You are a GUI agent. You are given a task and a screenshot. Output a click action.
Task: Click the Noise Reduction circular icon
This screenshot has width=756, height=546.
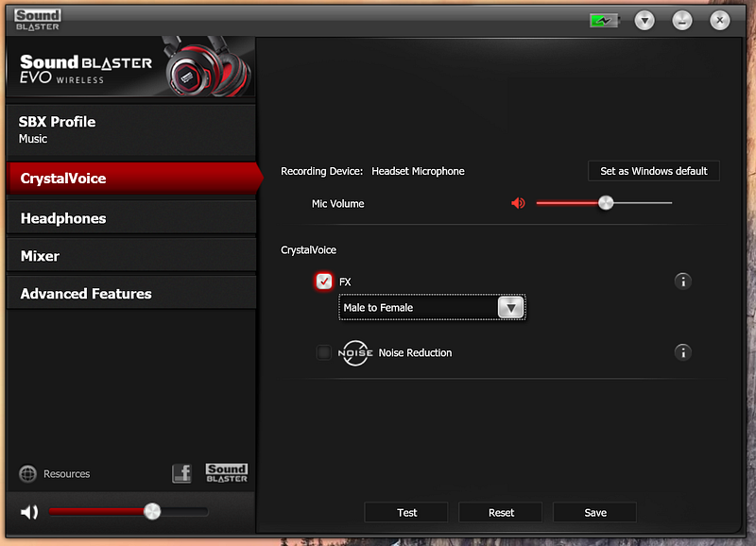[355, 352]
